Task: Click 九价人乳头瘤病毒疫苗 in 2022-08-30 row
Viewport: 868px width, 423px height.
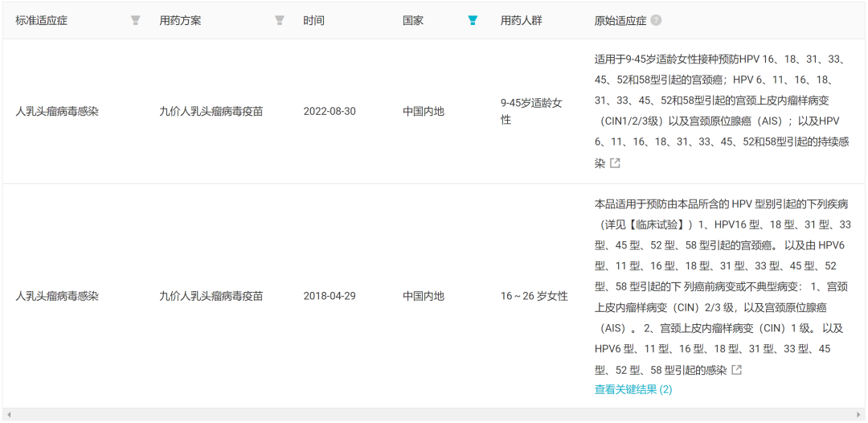Action: [x=211, y=111]
